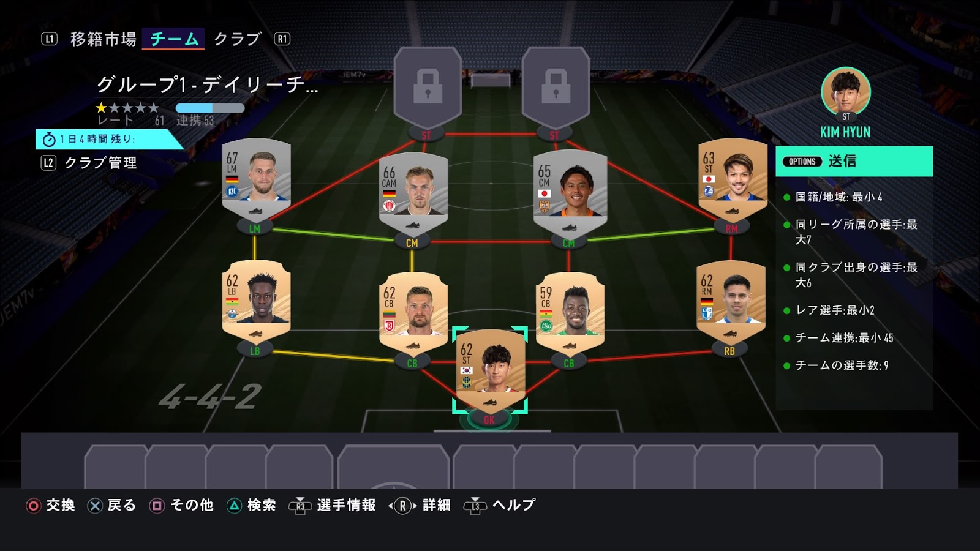
Task: Click the circle 交換 button icon
Action: coord(34,506)
